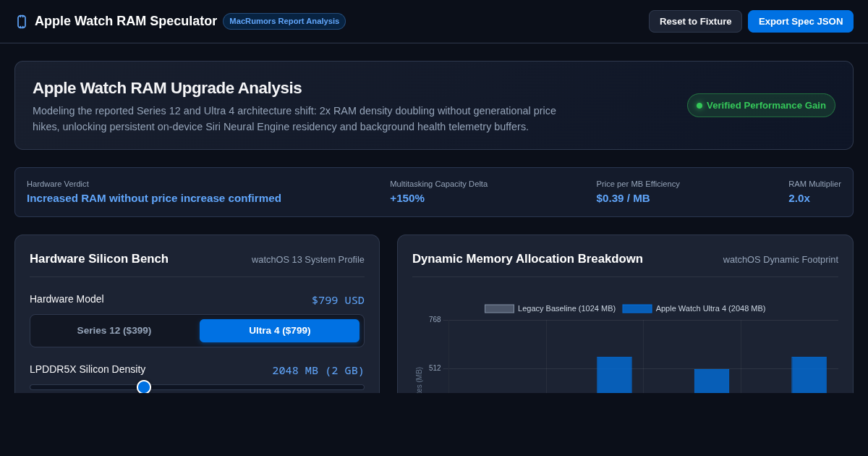Click the 512 y-axis tick label
This screenshot has width=868, height=456.
click(x=435, y=368)
